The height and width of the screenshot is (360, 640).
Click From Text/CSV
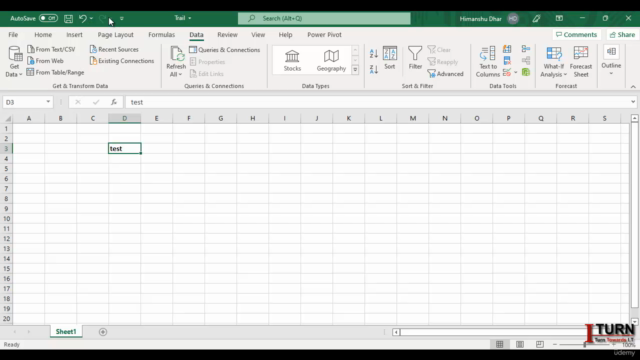[x=51, y=49]
